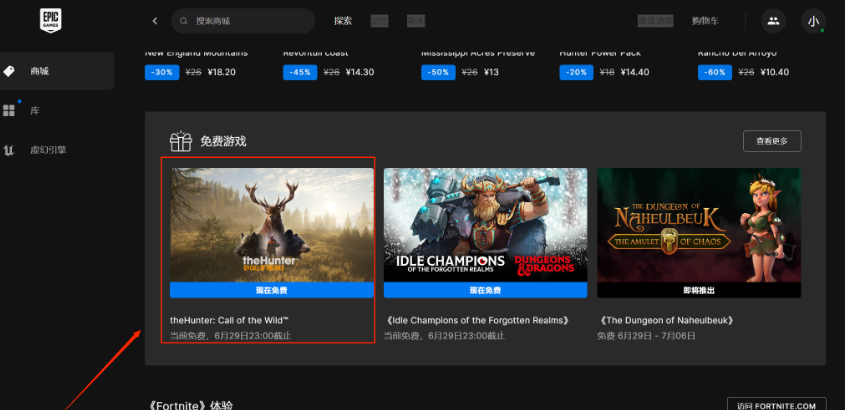This screenshot has width=845, height=410.
Task: Click the -30% discount badge
Action: coord(162,72)
